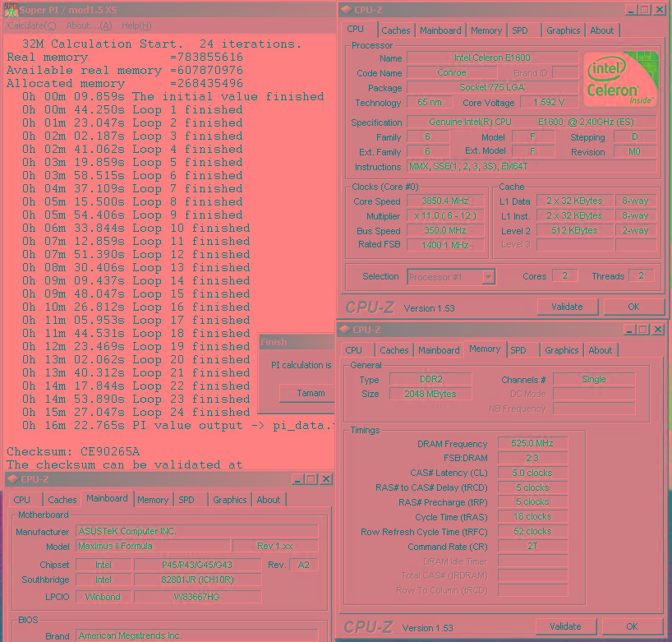Open Memory tab in top CPU-Z window
Screen dimensions: 672x642
pos(486,30)
